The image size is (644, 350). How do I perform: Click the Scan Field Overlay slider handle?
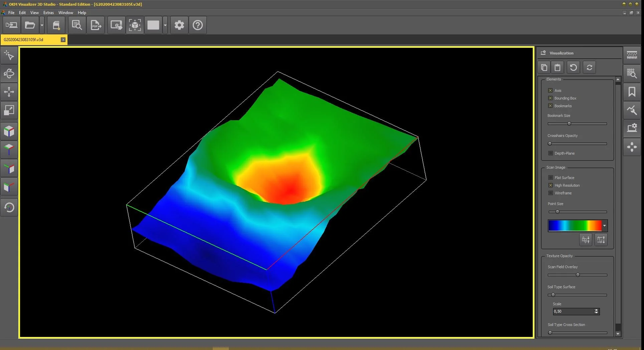point(578,275)
